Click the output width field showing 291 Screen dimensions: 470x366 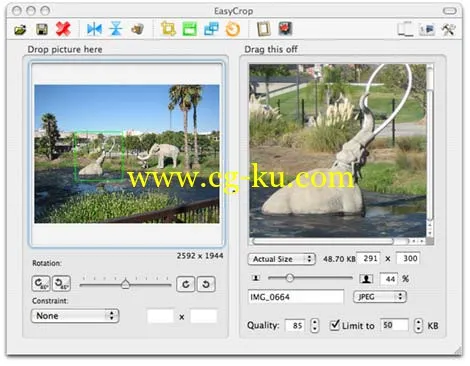[368, 258]
